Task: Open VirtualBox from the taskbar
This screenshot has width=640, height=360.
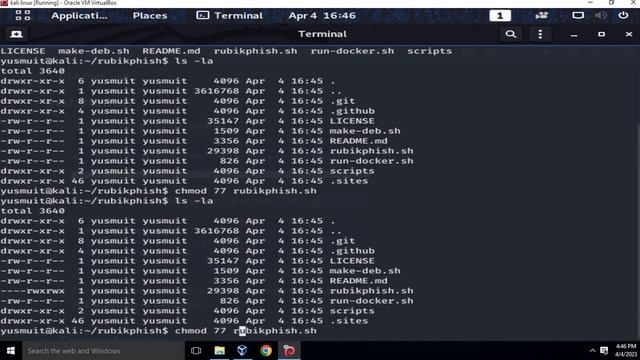Action: point(242,351)
